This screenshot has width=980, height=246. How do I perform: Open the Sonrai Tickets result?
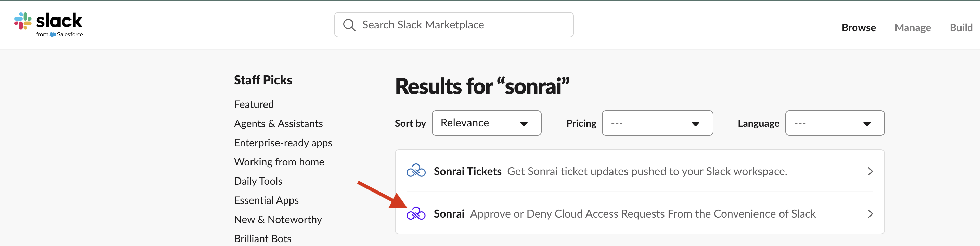pyautogui.click(x=640, y=171)
